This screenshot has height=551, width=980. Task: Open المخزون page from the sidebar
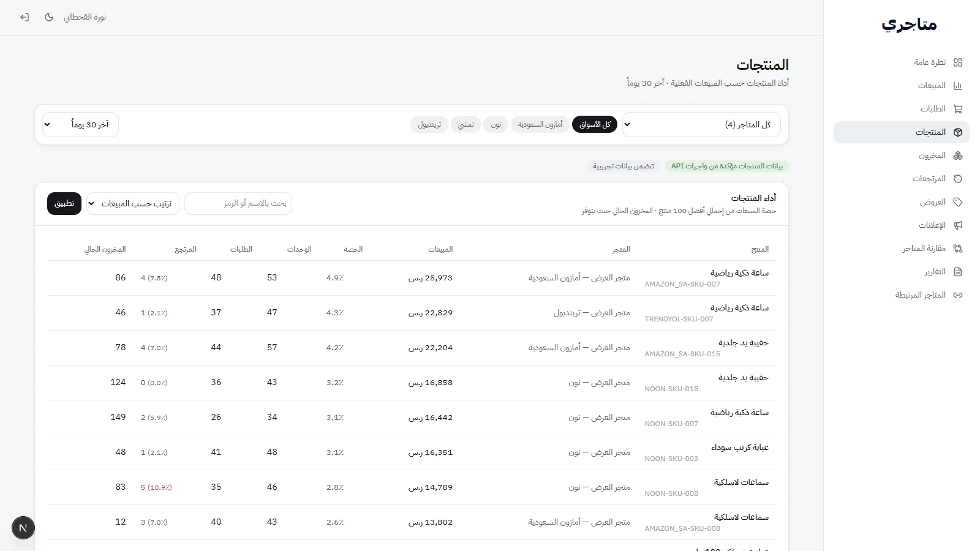902,156
